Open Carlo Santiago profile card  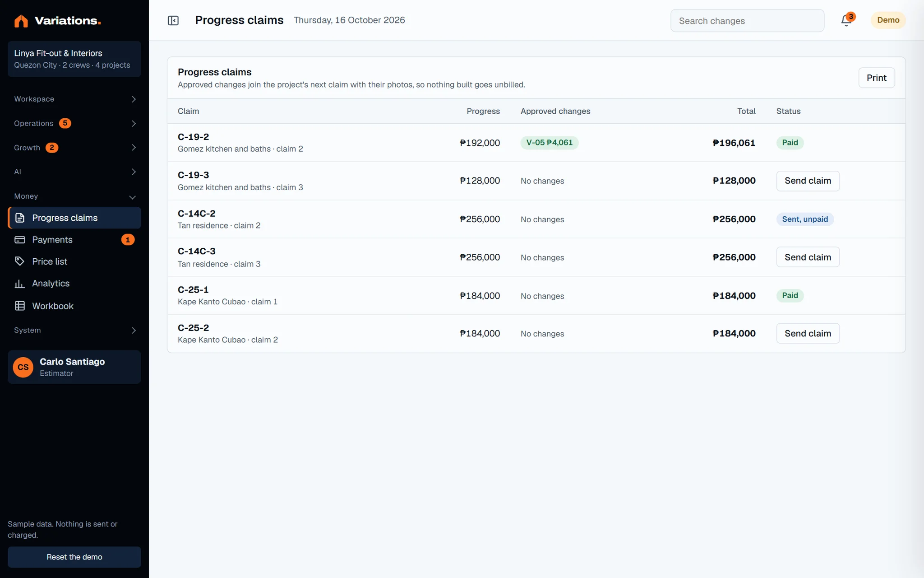tap(74, 367)
